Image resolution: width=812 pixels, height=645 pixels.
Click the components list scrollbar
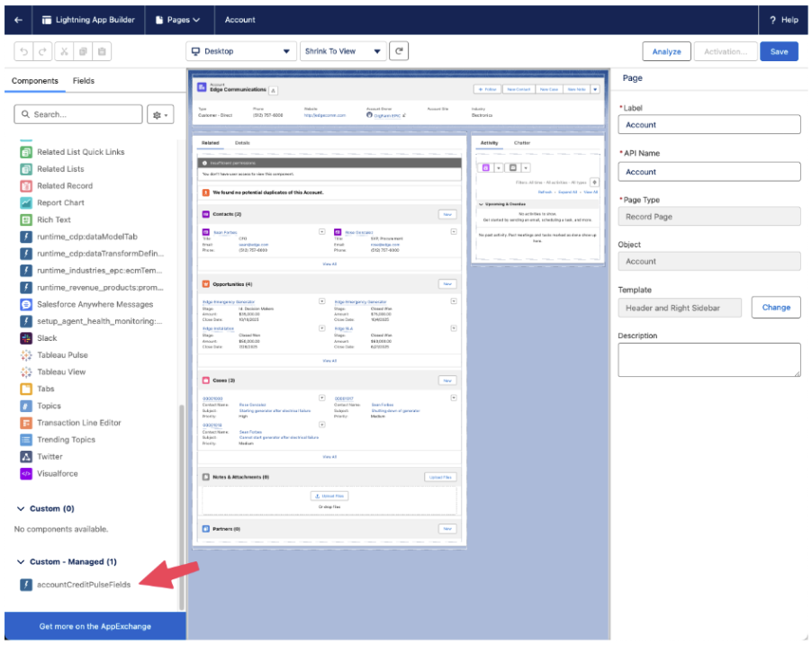coord(182,507)
